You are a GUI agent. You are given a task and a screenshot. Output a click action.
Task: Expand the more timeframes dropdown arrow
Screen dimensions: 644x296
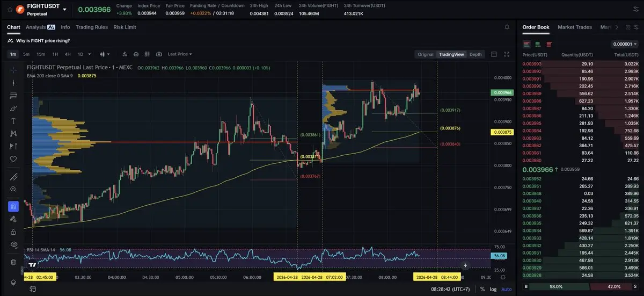click(x=90, y=54)
